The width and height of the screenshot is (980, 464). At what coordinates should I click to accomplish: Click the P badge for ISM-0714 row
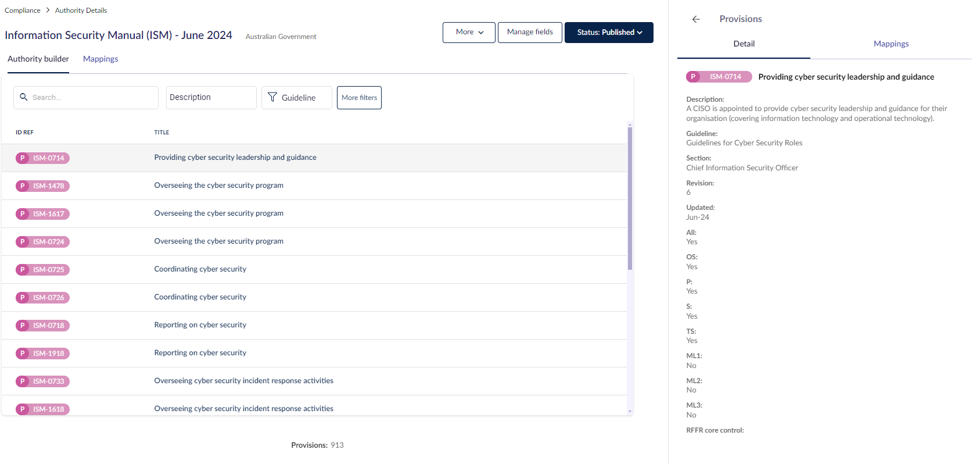(22, 158)
